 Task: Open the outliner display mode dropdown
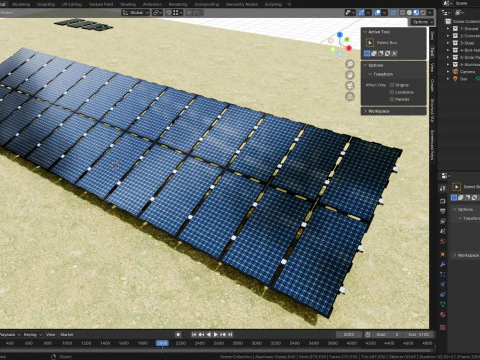446,13
